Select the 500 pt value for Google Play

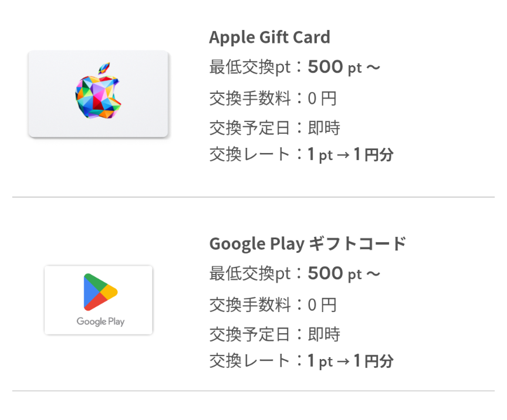pos(344,273)
